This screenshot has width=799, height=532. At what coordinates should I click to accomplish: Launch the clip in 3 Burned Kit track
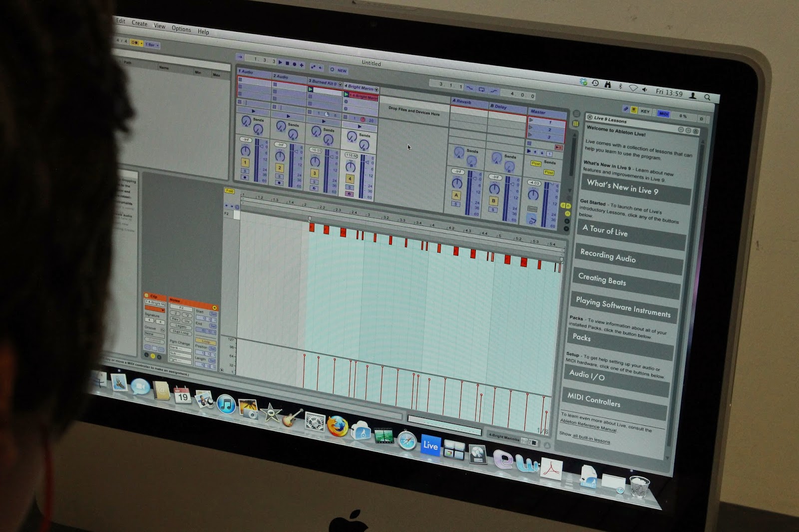coord(311,89)
